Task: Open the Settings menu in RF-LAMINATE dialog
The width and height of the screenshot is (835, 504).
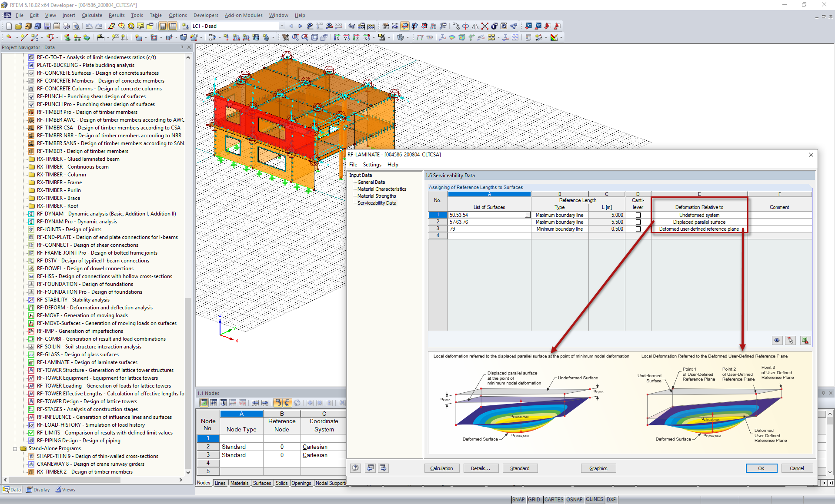Action: click(372, 165)
